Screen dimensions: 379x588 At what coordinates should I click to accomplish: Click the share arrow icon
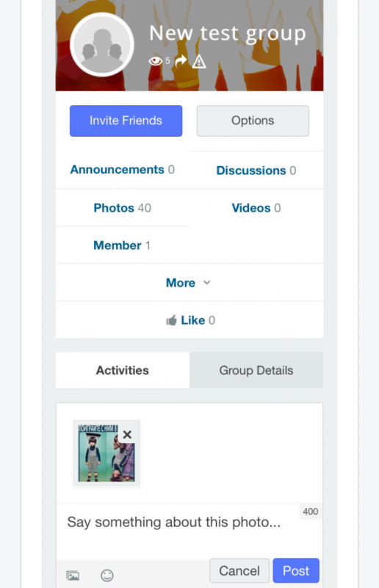click(x=181, y=60)
